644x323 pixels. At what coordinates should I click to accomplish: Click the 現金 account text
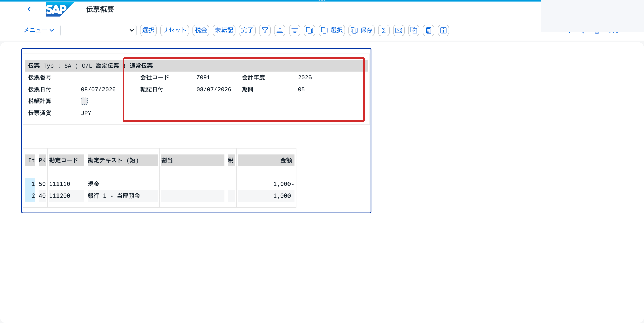94,184
